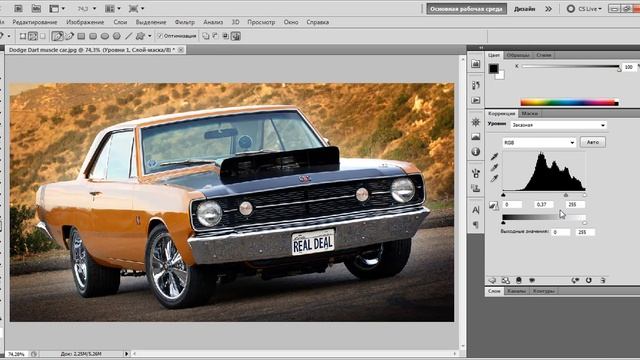Screen dimensions: 640x360
Task: Open the Levels preset dropdown
Action: click(558, 125)
